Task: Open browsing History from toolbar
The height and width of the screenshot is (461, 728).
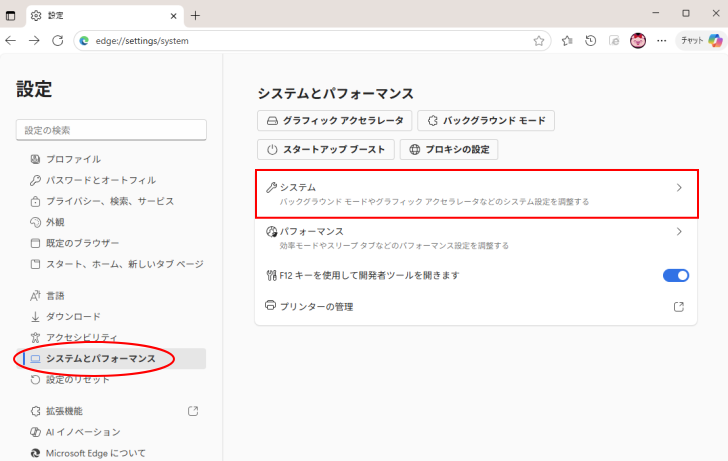Action: tap(591, 41)
